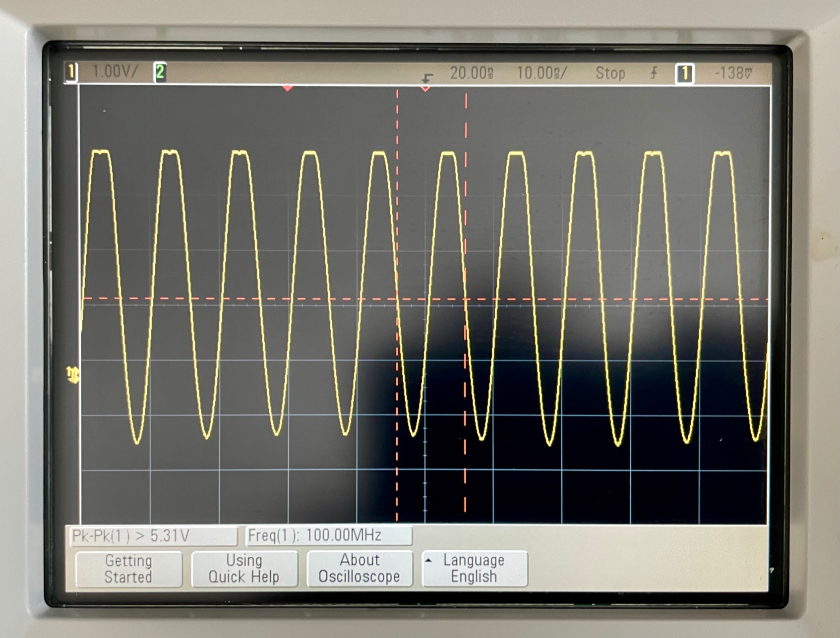Click the Pk-Pk(1) > 5.31V measurement

(x=154, y=536)
